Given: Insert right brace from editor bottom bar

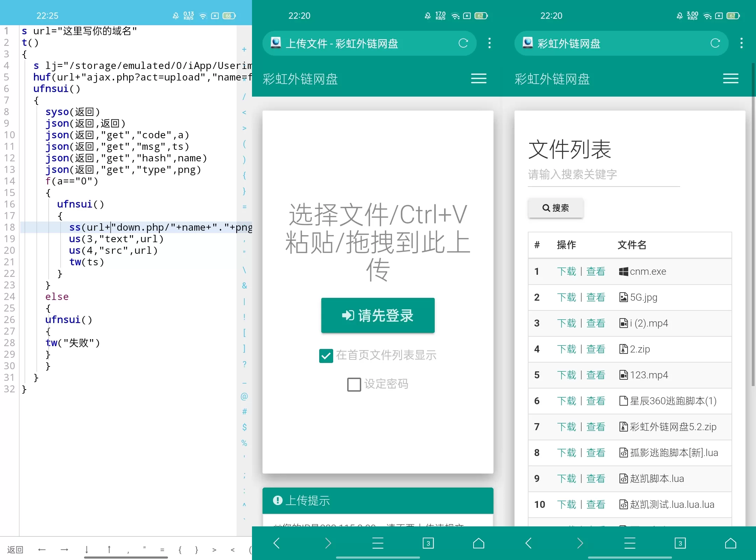Looking at the screenshot, I should coord(196,549).
